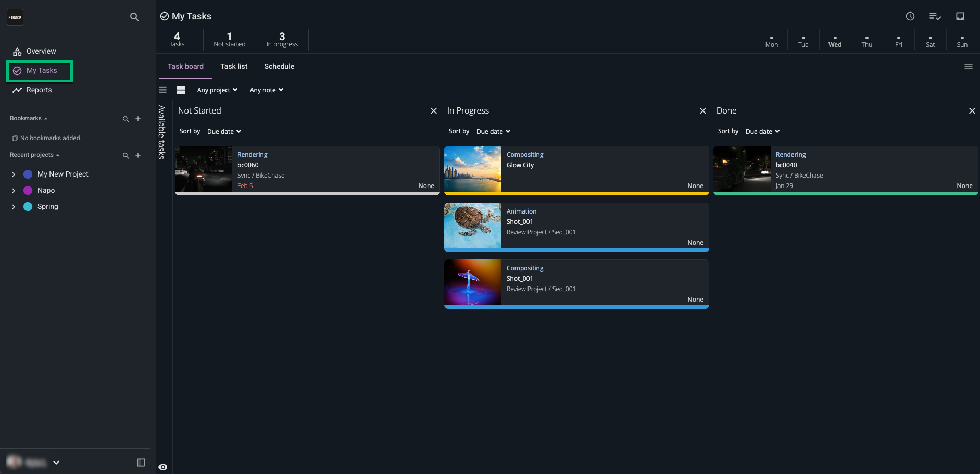
Task: Click the ftrack logo in the sidebar
Action: point(15,17)
